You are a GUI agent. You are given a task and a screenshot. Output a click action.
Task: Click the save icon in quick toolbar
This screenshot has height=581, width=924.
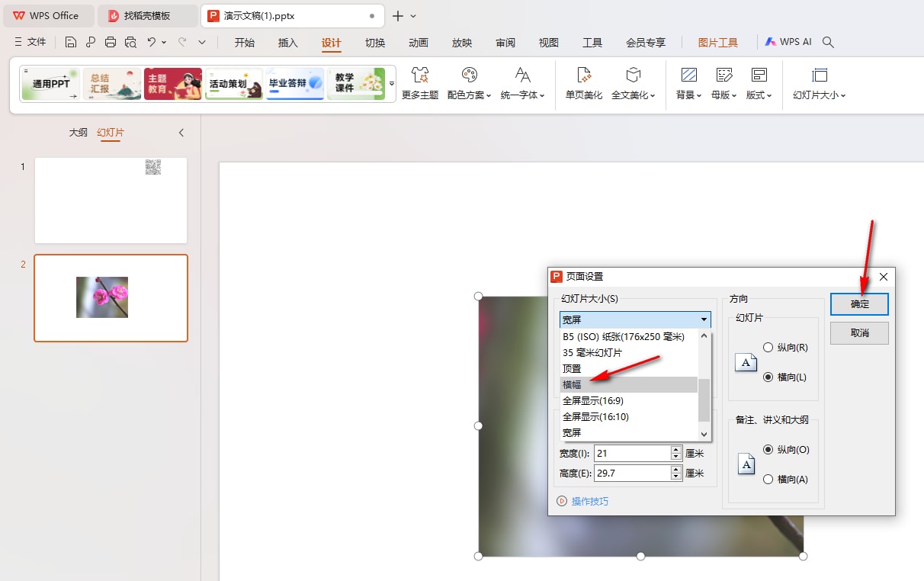71,42
